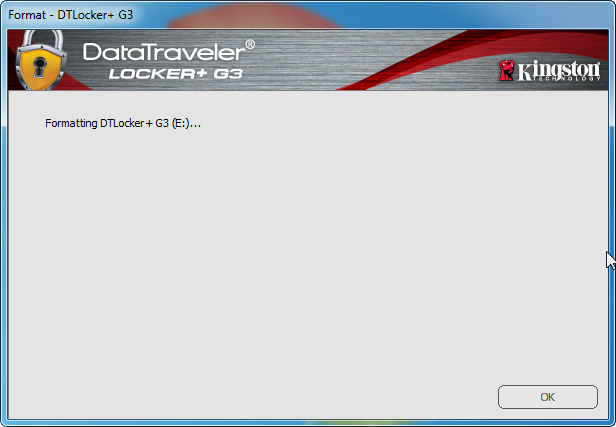616x427 pixels.
Task: Click the OK button
Action: pos(548,397)
